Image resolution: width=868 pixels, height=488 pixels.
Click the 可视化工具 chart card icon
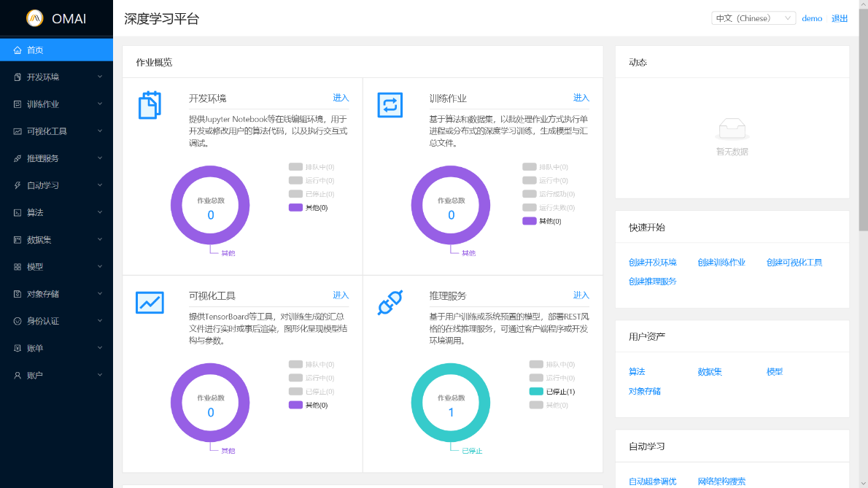(150, 302)
